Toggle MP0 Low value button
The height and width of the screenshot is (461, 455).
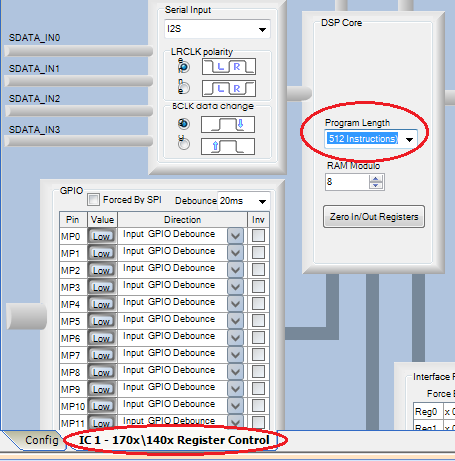tap(102, 236)
